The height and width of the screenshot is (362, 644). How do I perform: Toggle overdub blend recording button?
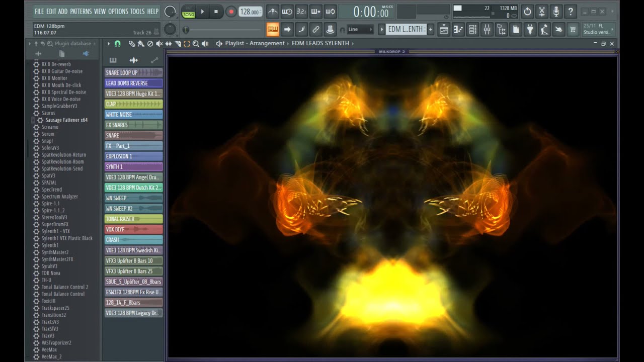coord(316,11)
